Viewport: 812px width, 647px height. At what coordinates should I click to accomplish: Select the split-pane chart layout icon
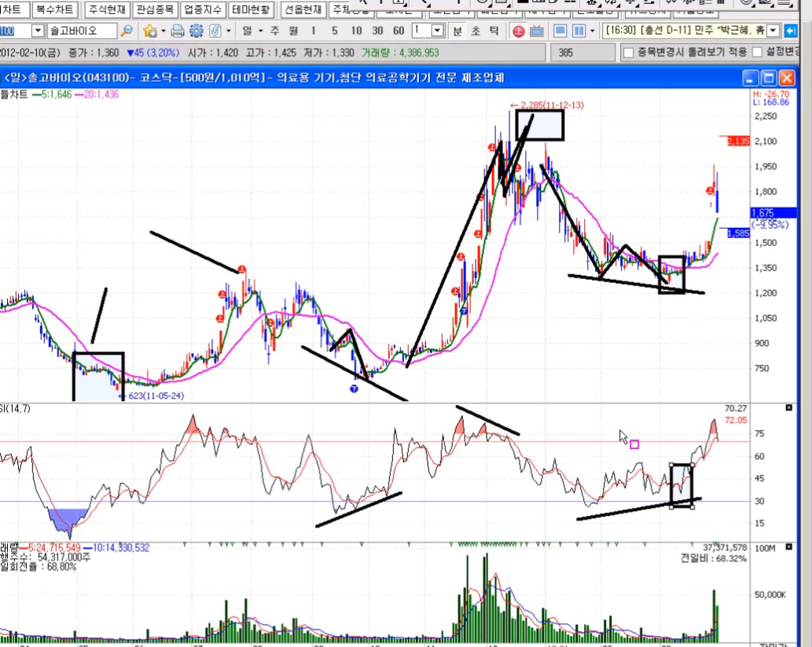(579, 31)
